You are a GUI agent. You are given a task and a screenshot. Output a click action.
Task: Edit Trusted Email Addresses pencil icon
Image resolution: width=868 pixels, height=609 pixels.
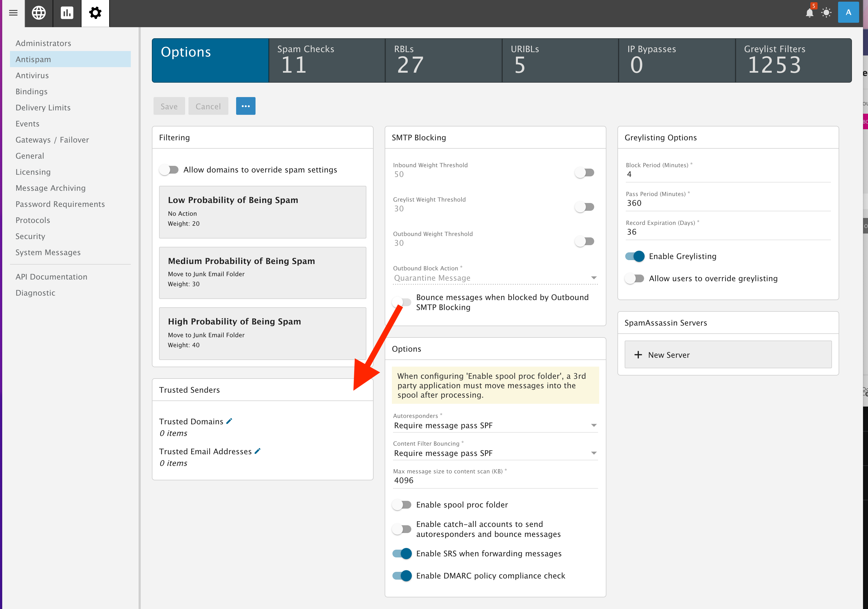[257, 451]
